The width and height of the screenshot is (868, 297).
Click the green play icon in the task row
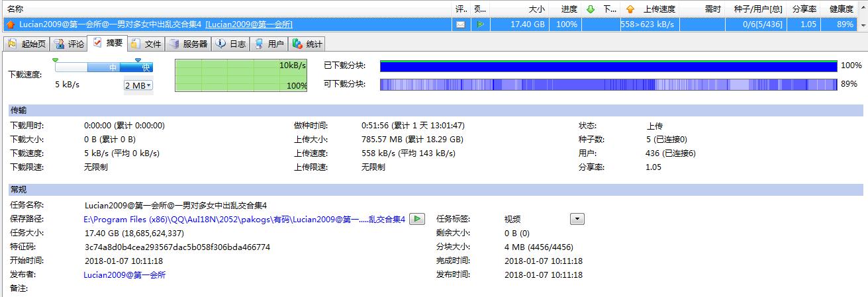coord(481,24)
